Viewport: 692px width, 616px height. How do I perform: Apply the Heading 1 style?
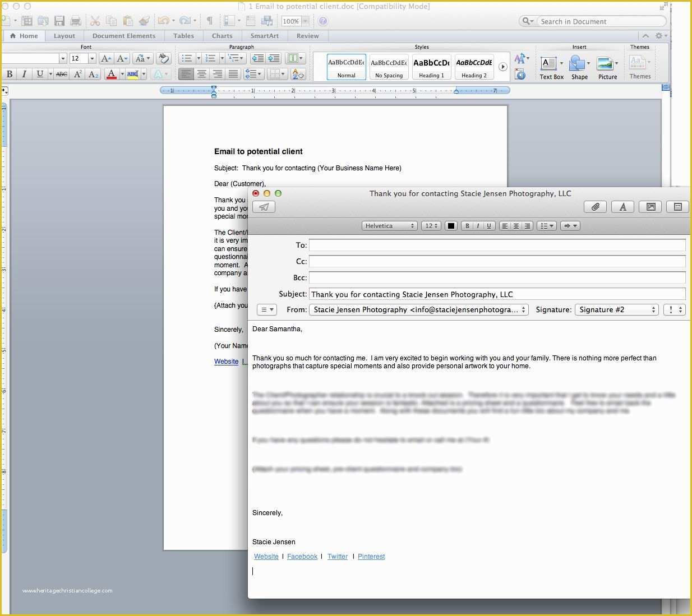click(431, 67)
